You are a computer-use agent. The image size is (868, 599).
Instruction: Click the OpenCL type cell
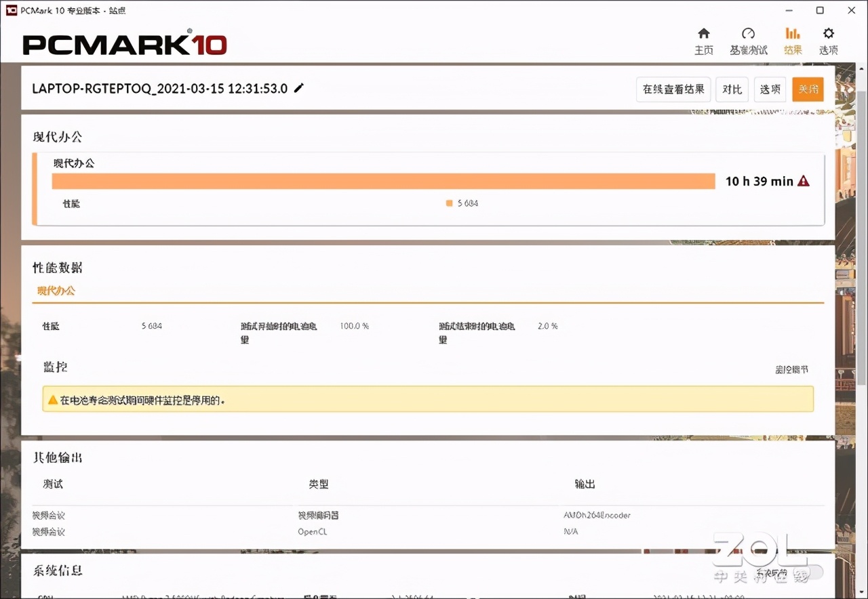click(313, 532)
